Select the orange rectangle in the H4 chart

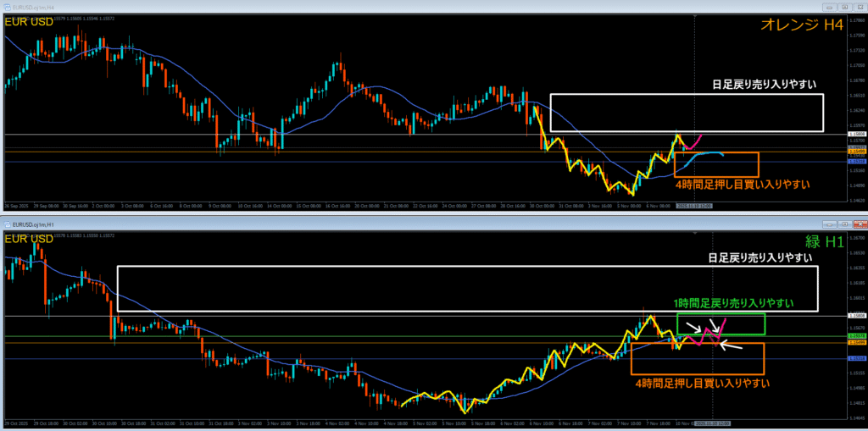(716, 154)
